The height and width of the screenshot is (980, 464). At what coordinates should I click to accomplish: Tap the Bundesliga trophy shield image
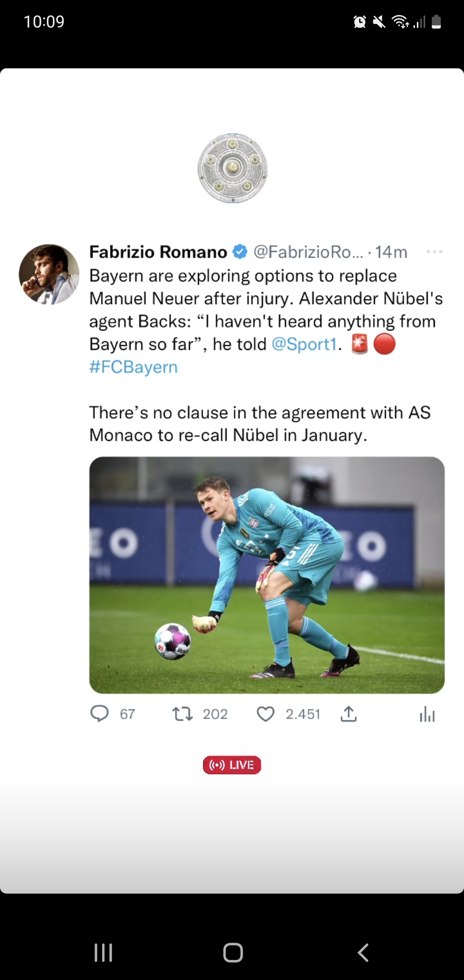[232, 168]
